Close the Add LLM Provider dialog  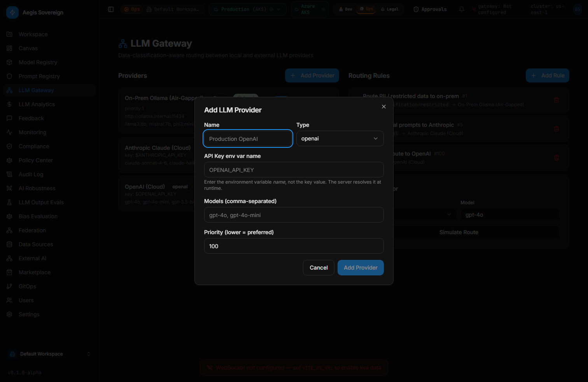click(x=384, y=107)
